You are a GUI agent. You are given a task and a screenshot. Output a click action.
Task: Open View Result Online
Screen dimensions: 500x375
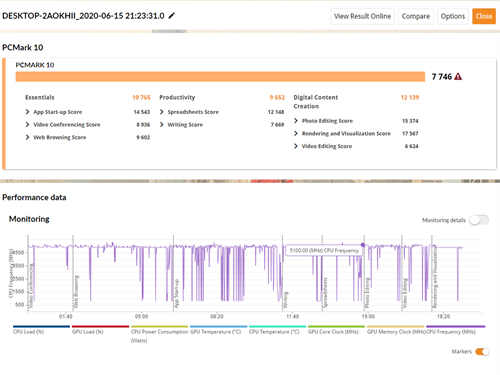coord(362,16)
